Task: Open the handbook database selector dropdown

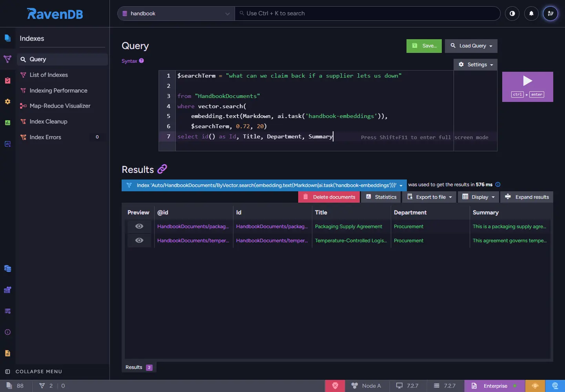Action: pos(176,13)
